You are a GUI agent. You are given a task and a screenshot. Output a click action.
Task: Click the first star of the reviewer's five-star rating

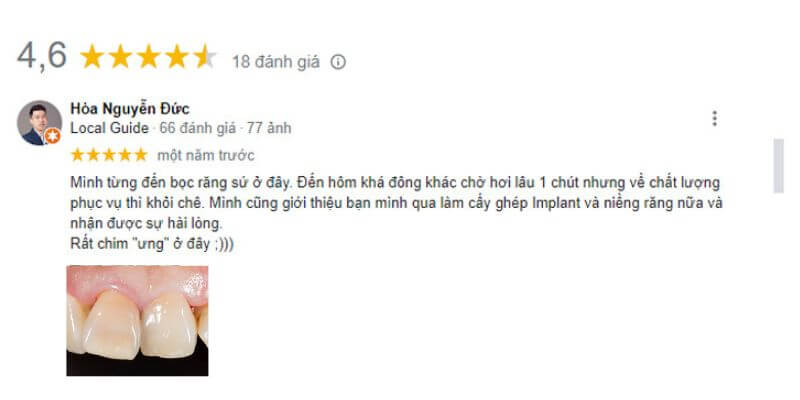[78, 155]
